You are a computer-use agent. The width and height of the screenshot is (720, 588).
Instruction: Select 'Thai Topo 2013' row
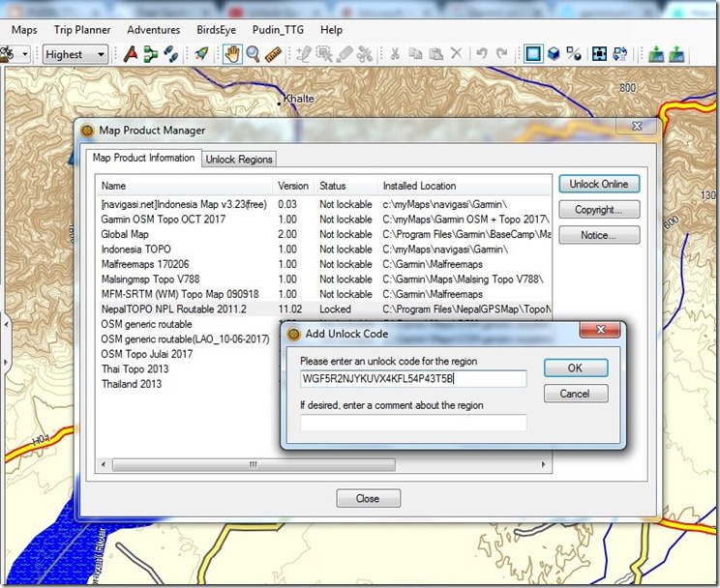pos(135,369)
